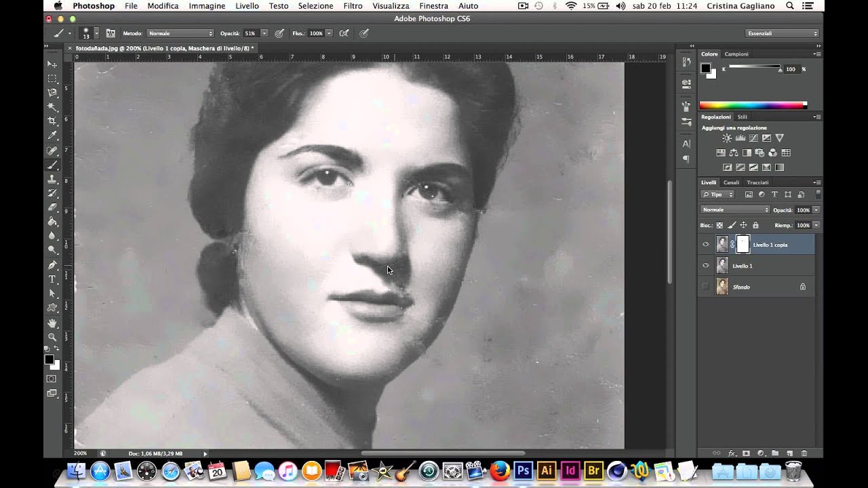The width and height of the screenshot is (868, 488).
Task: Select the Healing Brush tool
Action: pos(52,150)
